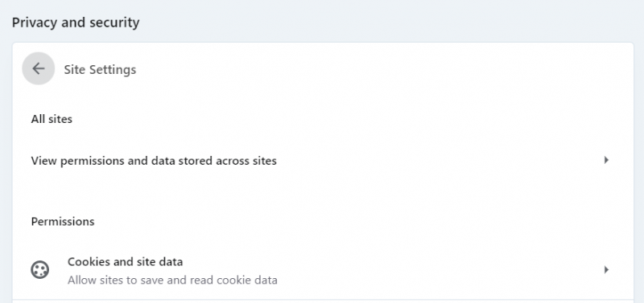Image resolution: width=644 pixels, height=303 pixels.
Task: Select the Site Settings title text
Action: click(100, 70)
